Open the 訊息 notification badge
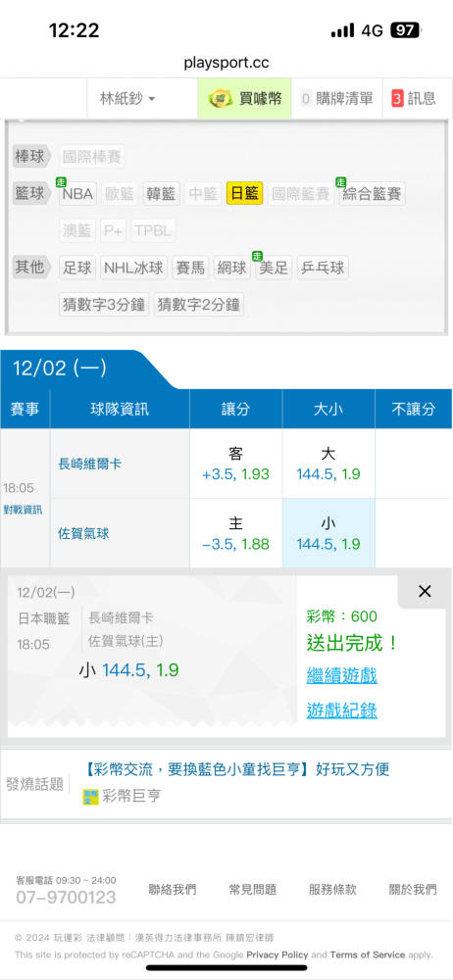This screenshot has width=453, height=980. tap(397, 99)
